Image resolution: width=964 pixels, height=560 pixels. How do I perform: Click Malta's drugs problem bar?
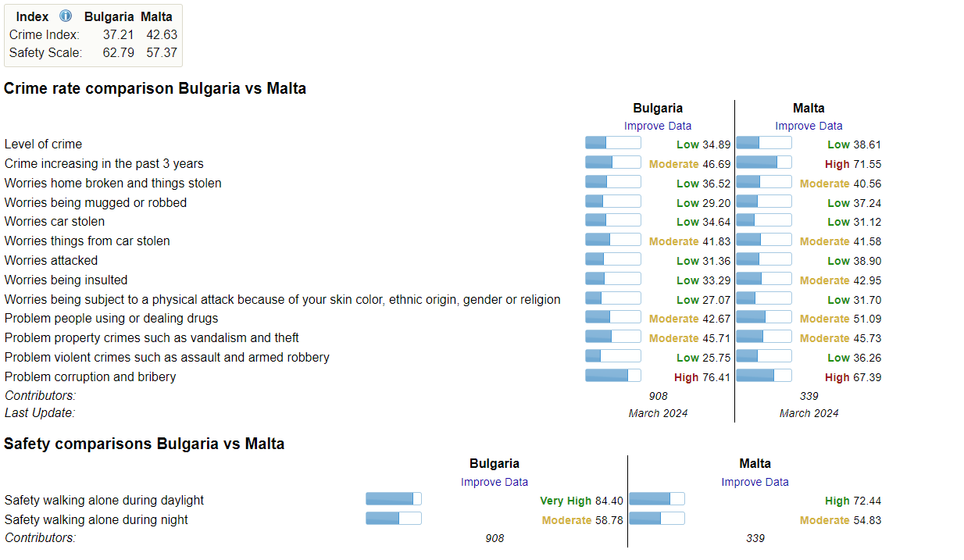click(x=763, y=317)
